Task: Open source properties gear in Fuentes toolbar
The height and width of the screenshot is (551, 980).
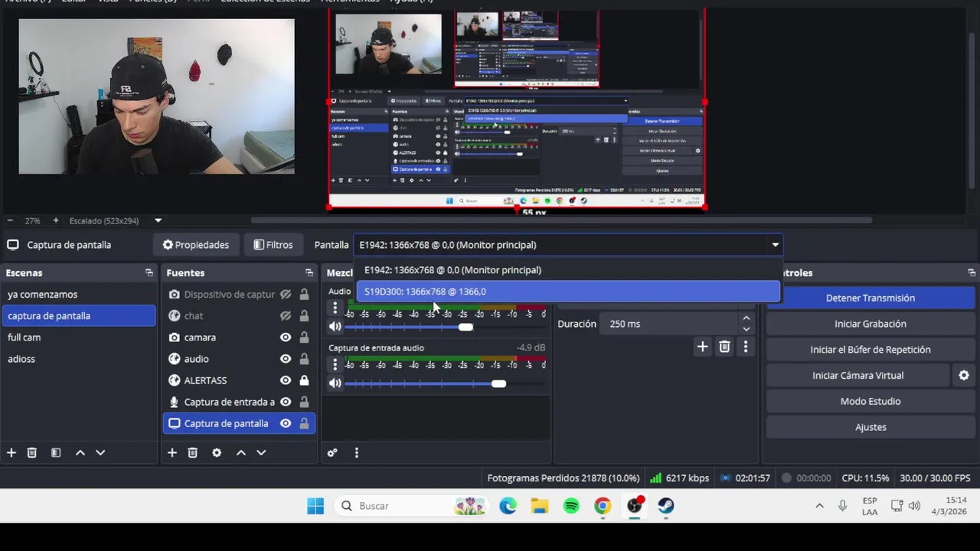Action: tap(217, 452)
